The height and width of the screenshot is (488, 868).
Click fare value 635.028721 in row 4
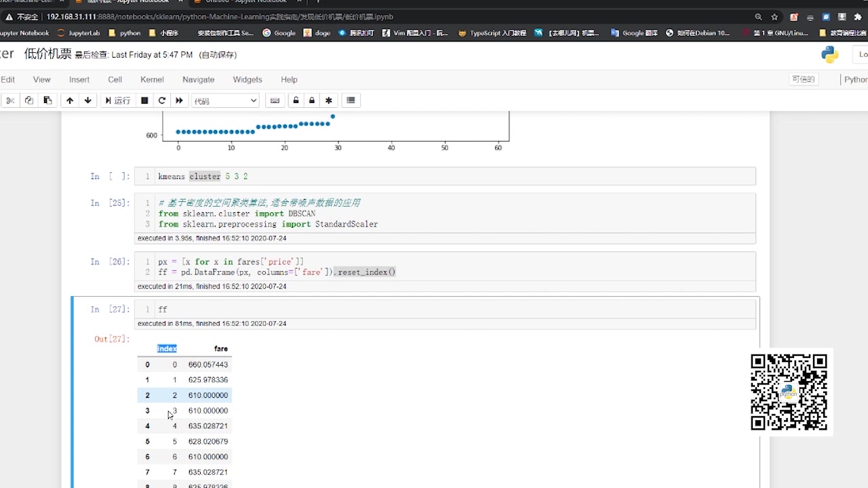click(208, 426)
